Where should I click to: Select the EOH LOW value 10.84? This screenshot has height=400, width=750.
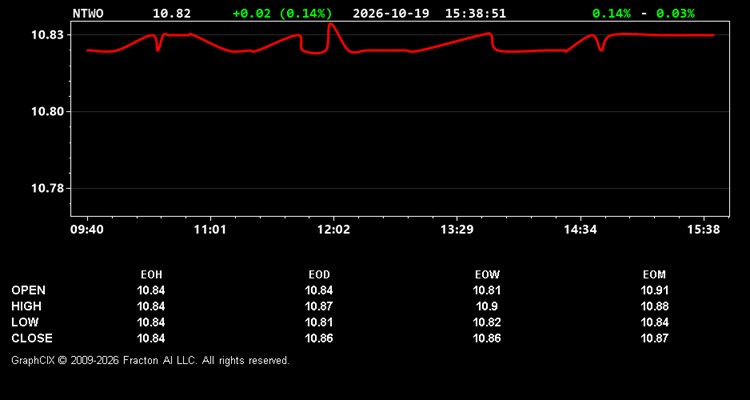(x=151, y=322)
